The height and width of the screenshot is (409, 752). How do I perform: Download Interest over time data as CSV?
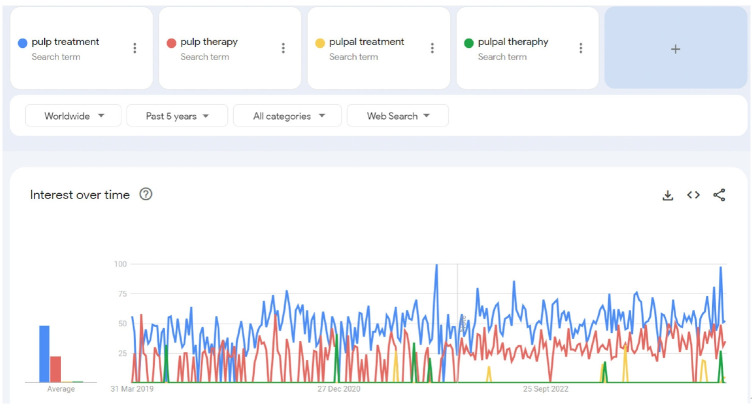668,195
